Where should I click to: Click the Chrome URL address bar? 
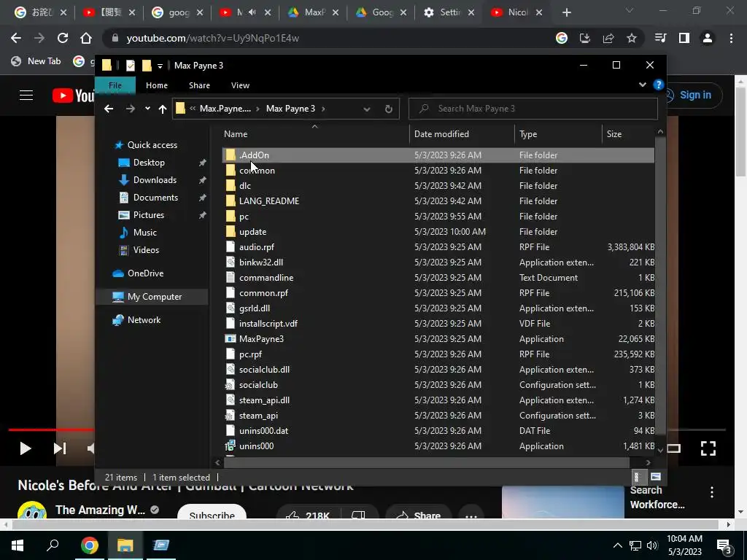329,38
